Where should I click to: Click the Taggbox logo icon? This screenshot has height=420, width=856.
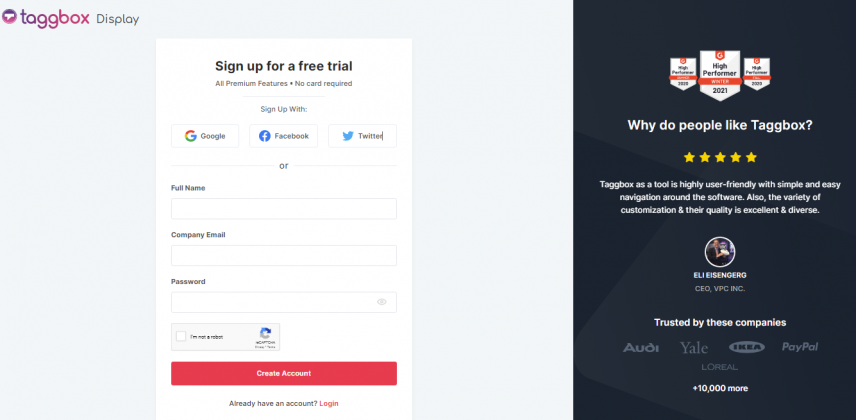coord(10,17)
